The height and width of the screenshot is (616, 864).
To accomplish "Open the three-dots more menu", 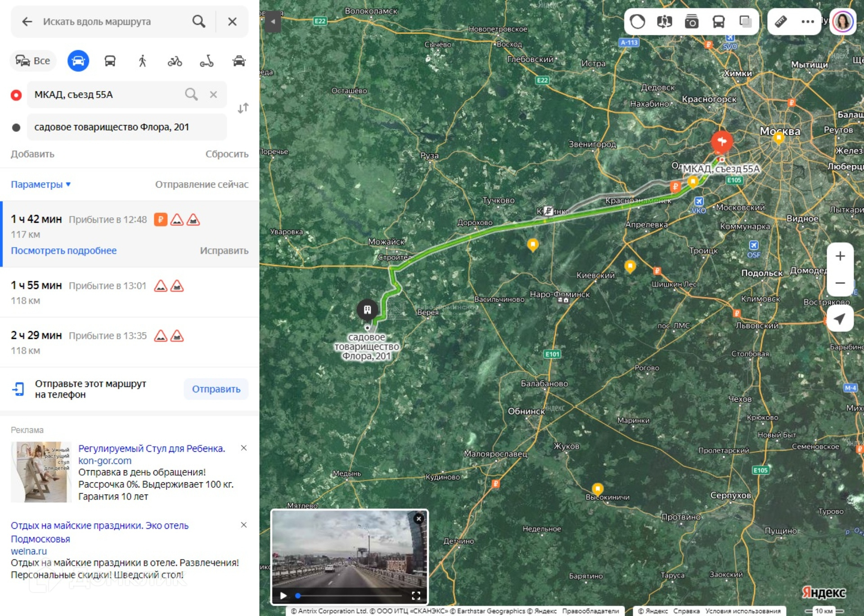I will (x=808, y=22).
